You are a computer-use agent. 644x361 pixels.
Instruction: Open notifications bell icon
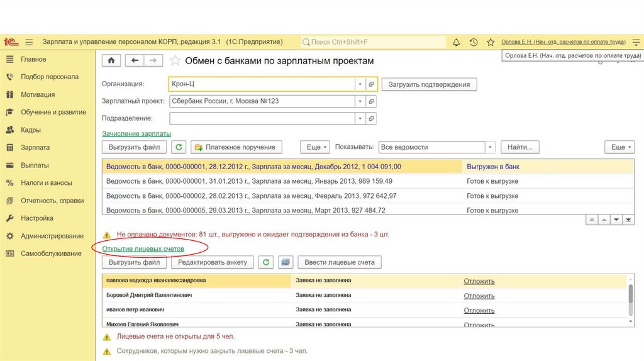pos(457,42)
